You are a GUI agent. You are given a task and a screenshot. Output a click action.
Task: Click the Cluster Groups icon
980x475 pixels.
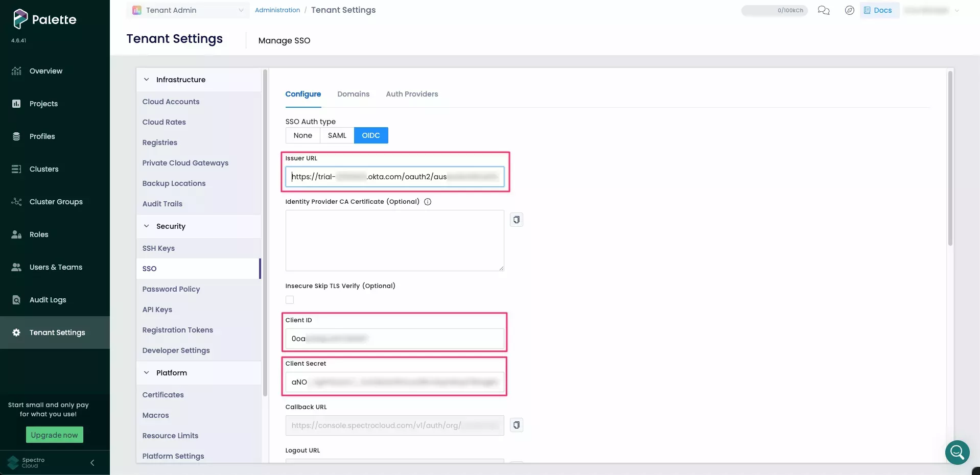pyautogui.click(x=16, y=202)
